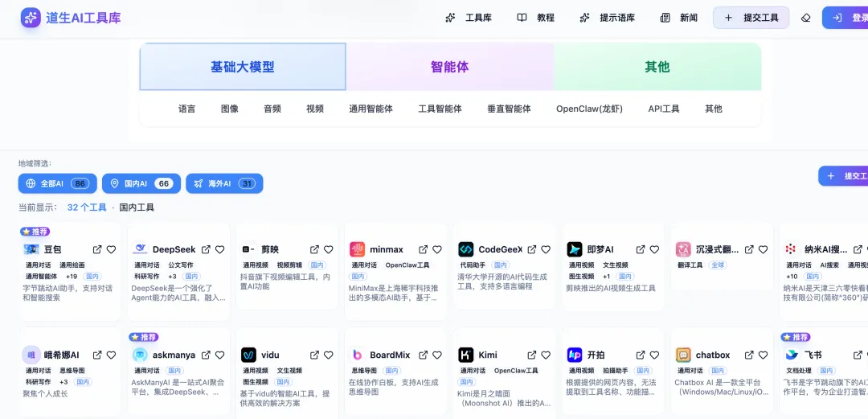Favorite the CodeGeeX tool
The image size is (868, 419).
546,249
